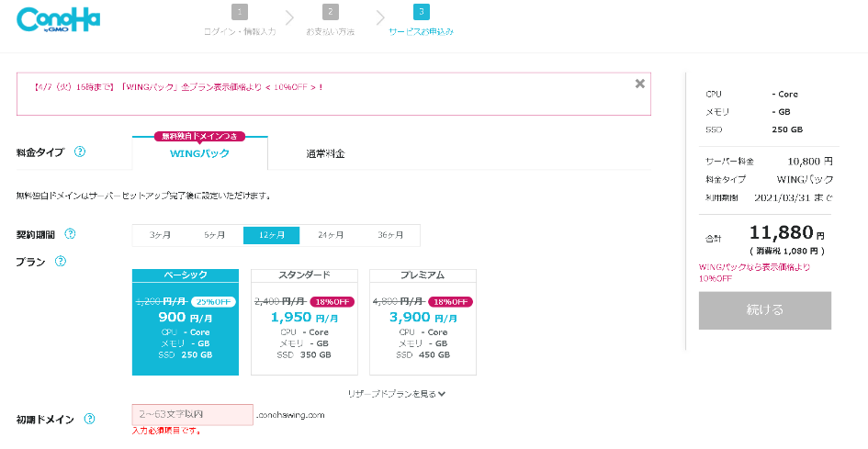The image size is (868, 449).
Task: Switch to the 通常料金 tab
Action: click(325, 154)
